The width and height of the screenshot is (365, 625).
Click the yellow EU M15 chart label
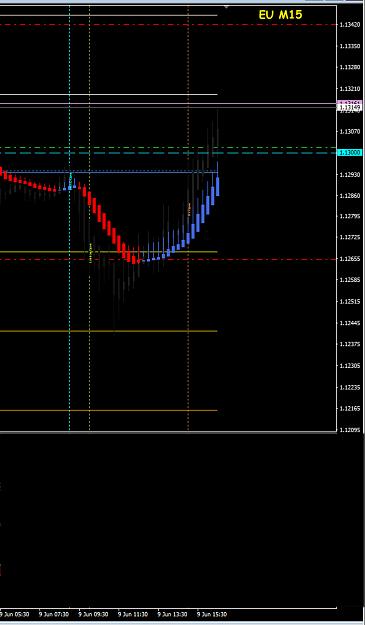281,15
